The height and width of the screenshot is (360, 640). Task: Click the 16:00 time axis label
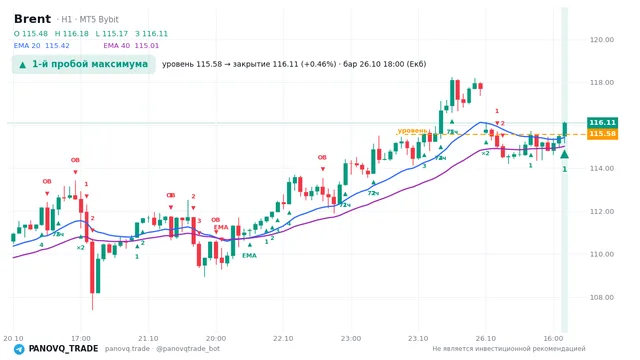click(553, 338)
